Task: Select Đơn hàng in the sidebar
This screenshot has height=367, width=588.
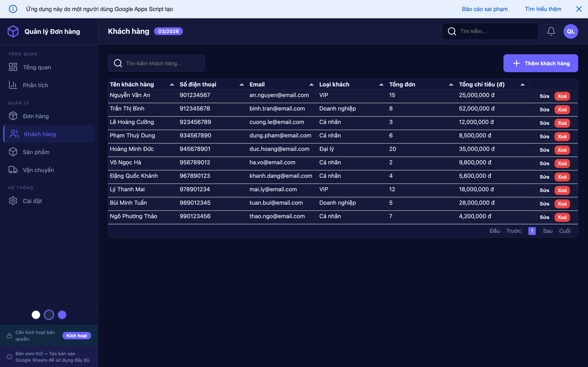Action: tap(36, 116)
